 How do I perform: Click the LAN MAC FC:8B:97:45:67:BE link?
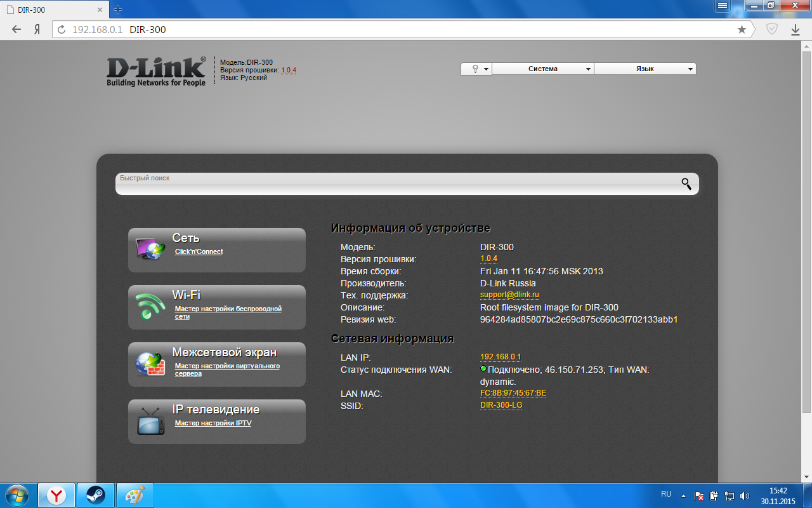513,393
